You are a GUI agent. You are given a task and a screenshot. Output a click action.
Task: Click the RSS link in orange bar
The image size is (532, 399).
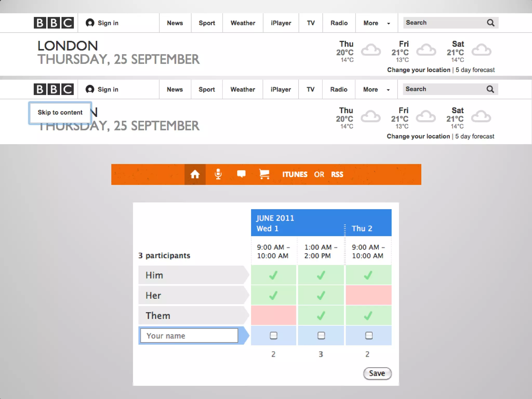click(337, 174)
